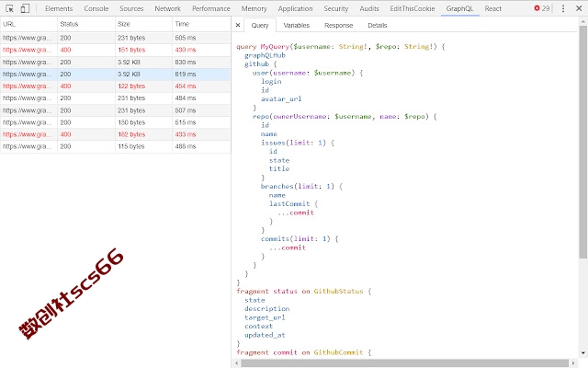Sort by the Size column header
588x368 pixels.
[143, 24]
